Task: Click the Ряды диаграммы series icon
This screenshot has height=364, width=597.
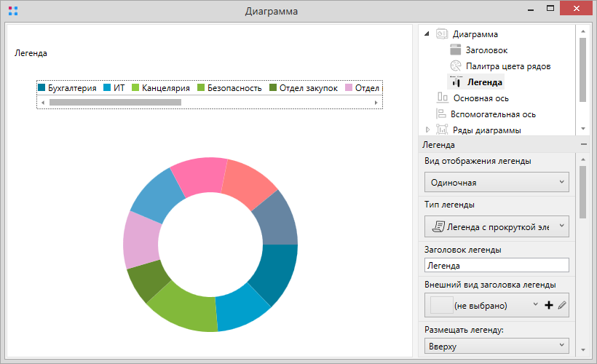Action: coord(441,130)
